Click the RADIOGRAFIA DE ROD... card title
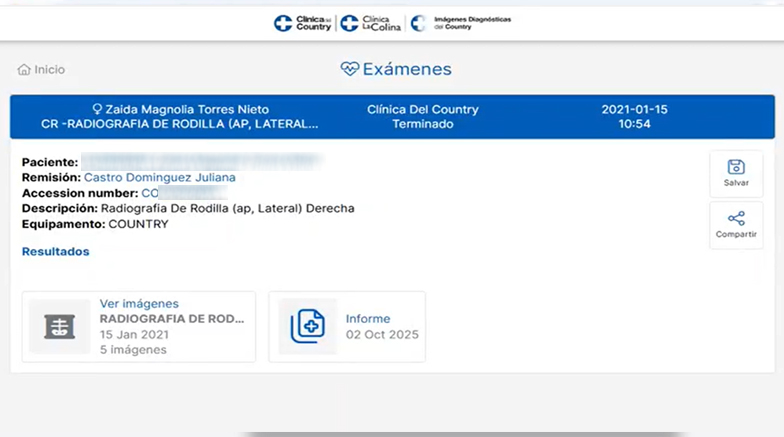The image size is (784, 437). (x=172, y=319)
